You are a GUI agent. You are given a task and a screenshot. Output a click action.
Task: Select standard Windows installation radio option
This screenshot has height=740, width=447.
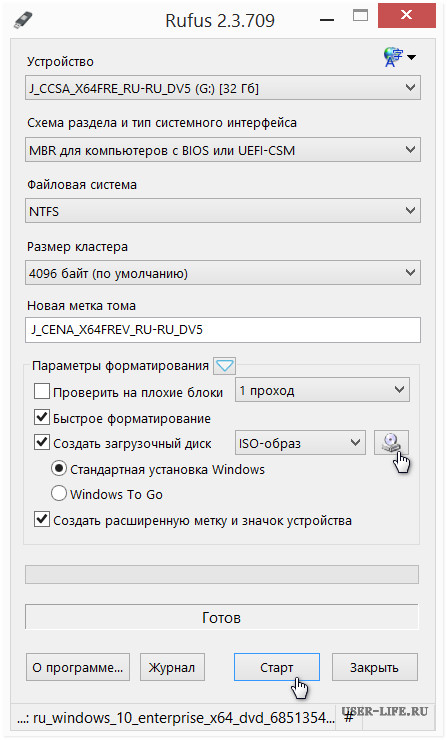tap(59, 469)
